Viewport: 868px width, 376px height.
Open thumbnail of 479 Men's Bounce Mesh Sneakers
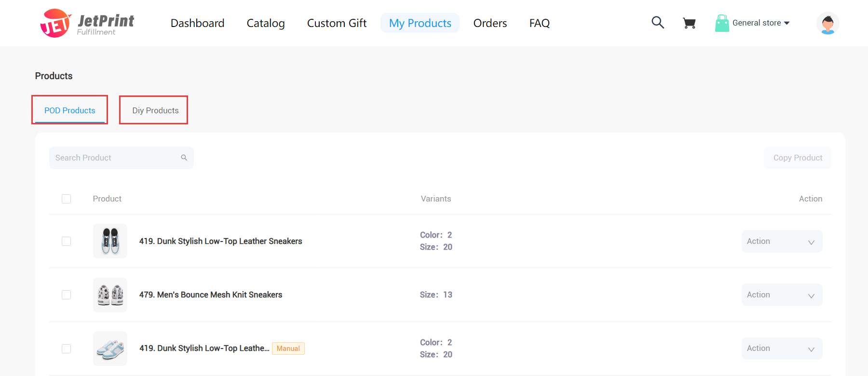[x=110, y=295]
